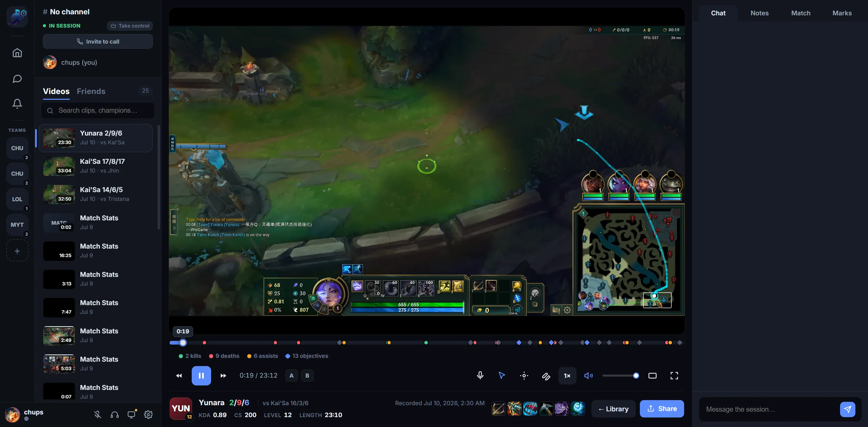Mute the video volume speaker
868x427 pixels.
coord(588,376)
